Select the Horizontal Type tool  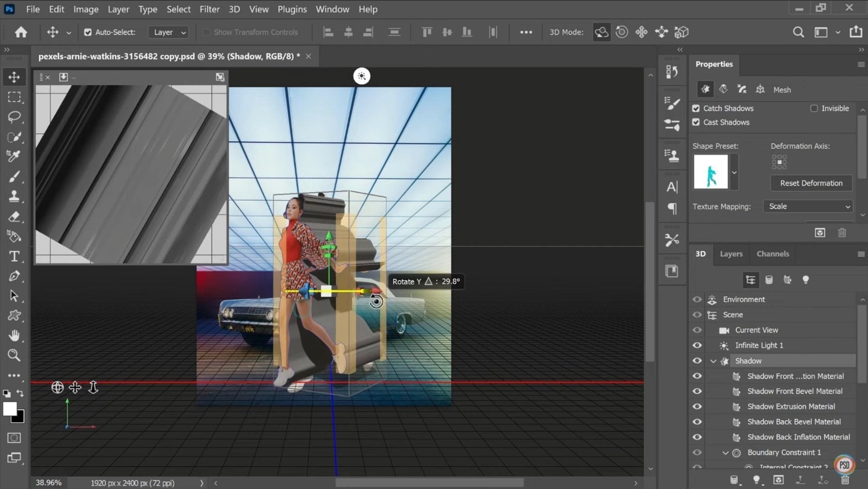point(14,256)
